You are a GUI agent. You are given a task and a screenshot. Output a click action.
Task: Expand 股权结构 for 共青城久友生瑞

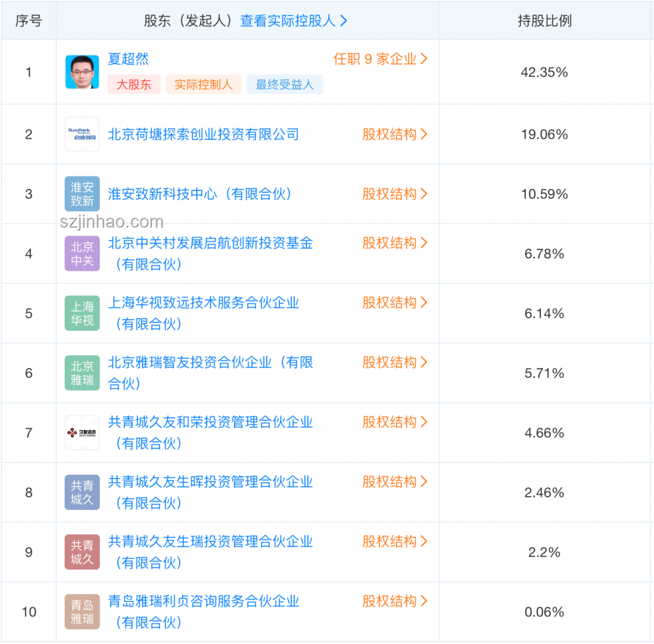[394, 541]
